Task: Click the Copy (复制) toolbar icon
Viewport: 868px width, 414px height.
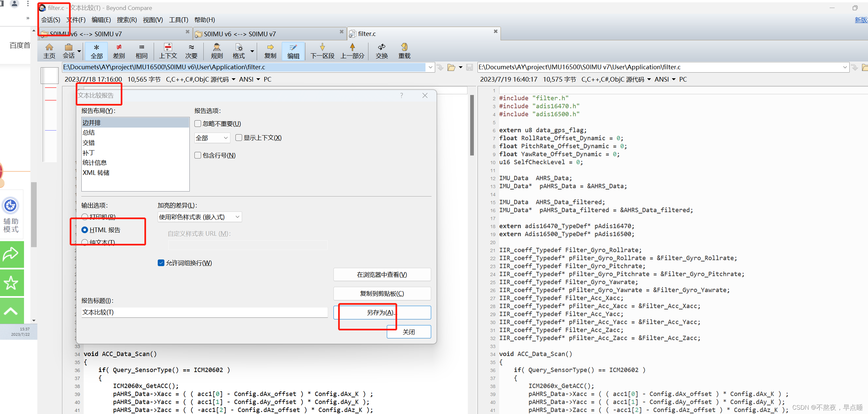Action: (270, 51)
